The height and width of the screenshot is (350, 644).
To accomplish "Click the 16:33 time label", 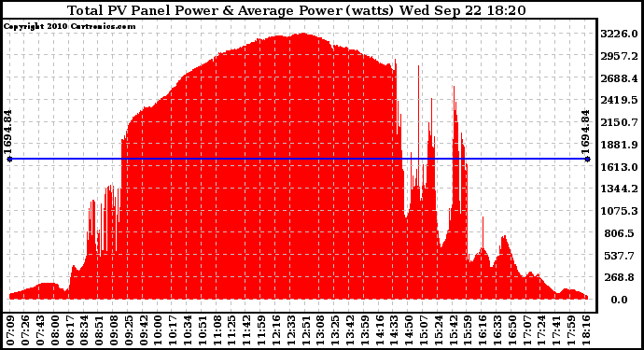I will point(496,331).
